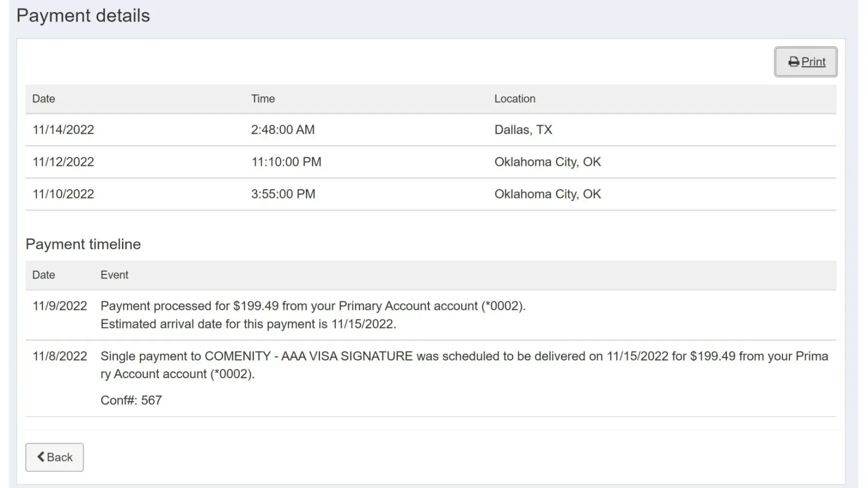The image size is (868, 488).
Task: Select the 11/9/2022 timeline date
Action: click(60, 306)
